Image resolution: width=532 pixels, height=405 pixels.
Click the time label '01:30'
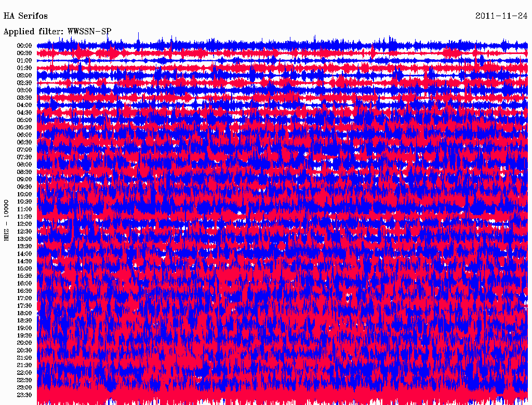tap(24, 68)
